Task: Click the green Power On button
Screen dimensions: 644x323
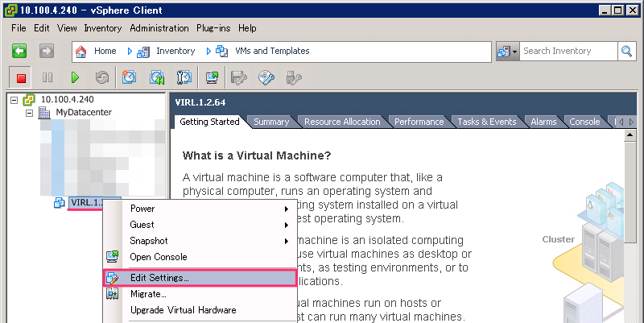Action: tap(75, 77)
